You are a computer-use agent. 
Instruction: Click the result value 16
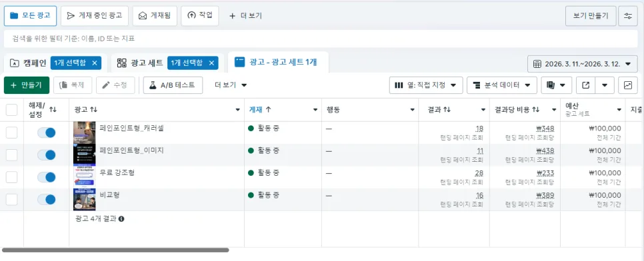tap(479, 195)
